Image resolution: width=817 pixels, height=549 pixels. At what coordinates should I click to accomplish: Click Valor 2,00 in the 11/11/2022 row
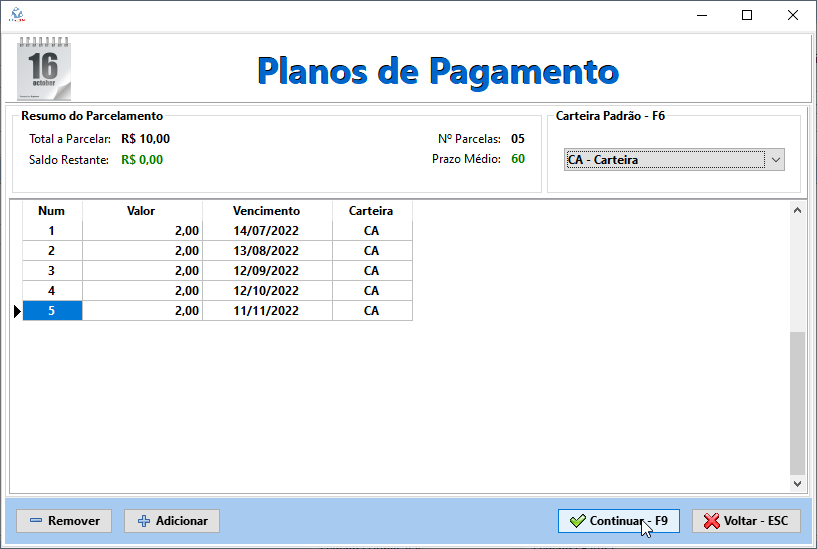pos(142,310)
